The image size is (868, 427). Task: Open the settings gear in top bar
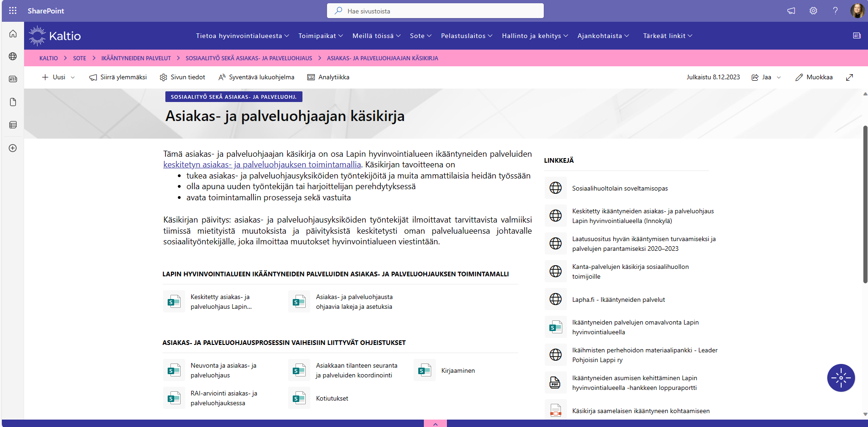pos(813,11)
